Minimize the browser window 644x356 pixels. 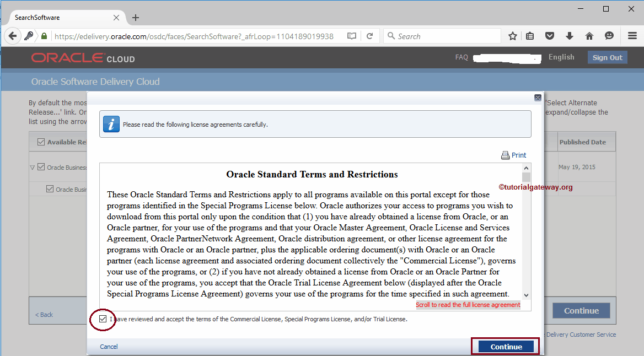581,9
